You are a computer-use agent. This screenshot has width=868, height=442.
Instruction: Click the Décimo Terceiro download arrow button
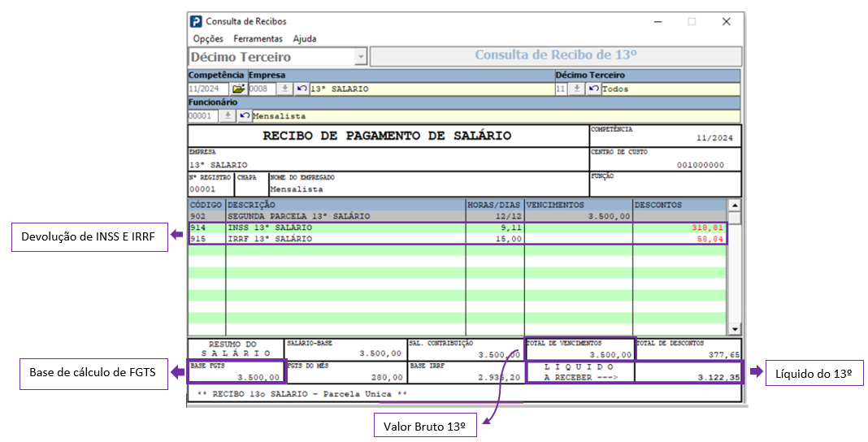575,89
